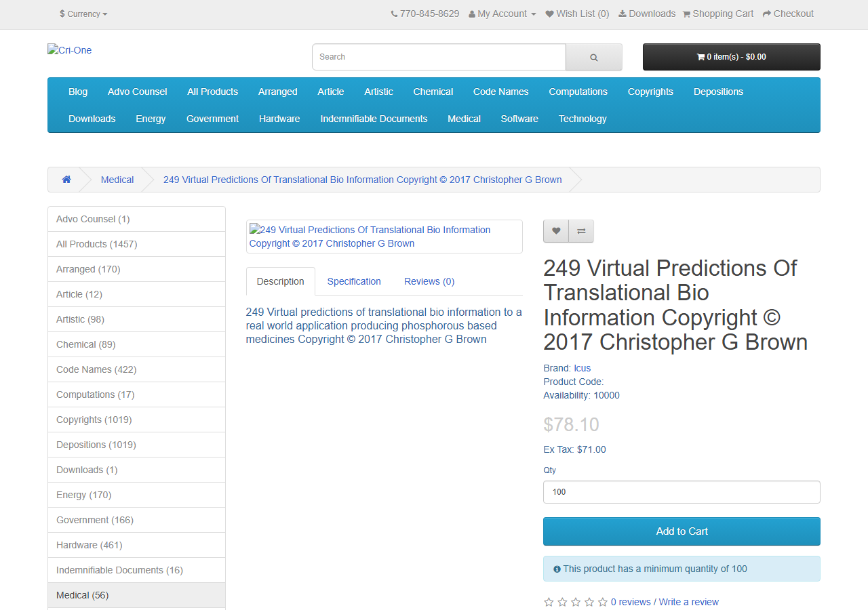Click the product image thumbnail

tap(384, 237)
